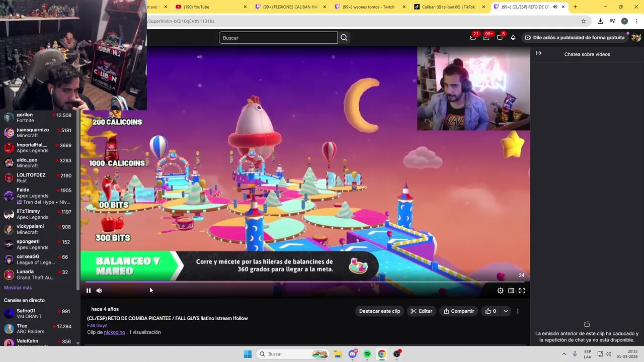Open iiTzTimmy channel in sidebar
This screenshot has width=644, height=362.
coord(38,214)
